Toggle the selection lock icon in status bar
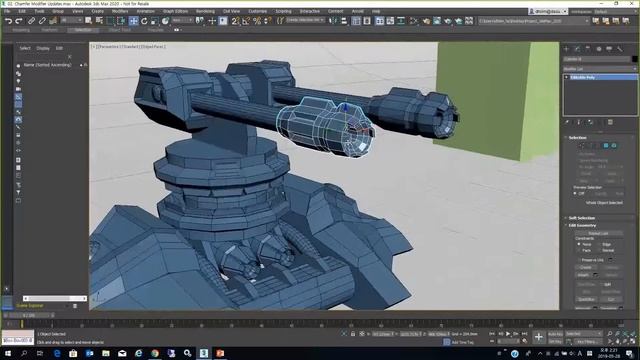Viewport: 640px width, 360px height. 353,334
